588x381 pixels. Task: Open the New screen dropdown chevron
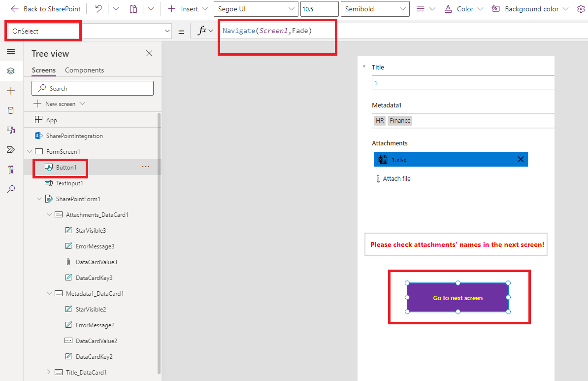point(82,104)
